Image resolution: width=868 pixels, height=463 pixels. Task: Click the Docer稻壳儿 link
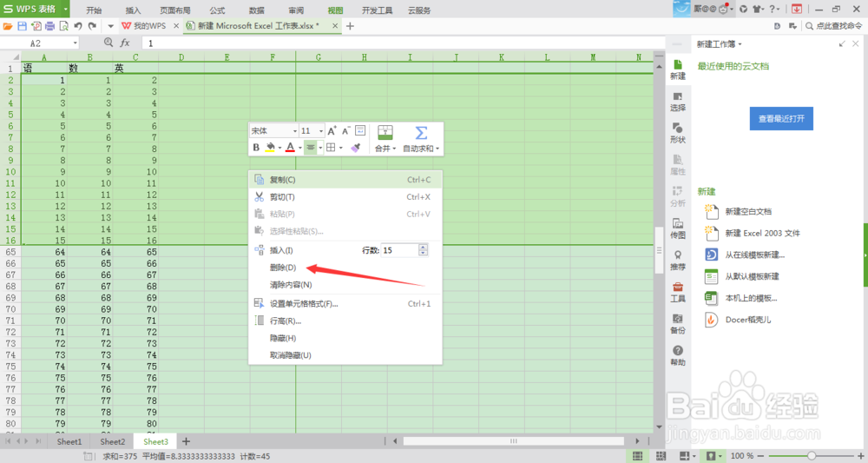(x=748, y=320)
